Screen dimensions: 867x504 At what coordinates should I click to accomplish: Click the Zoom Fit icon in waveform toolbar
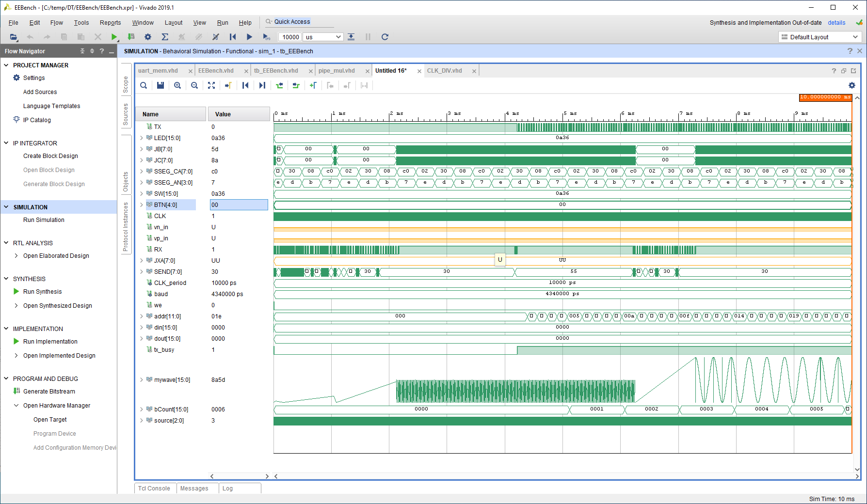click(x=211, y=85)
